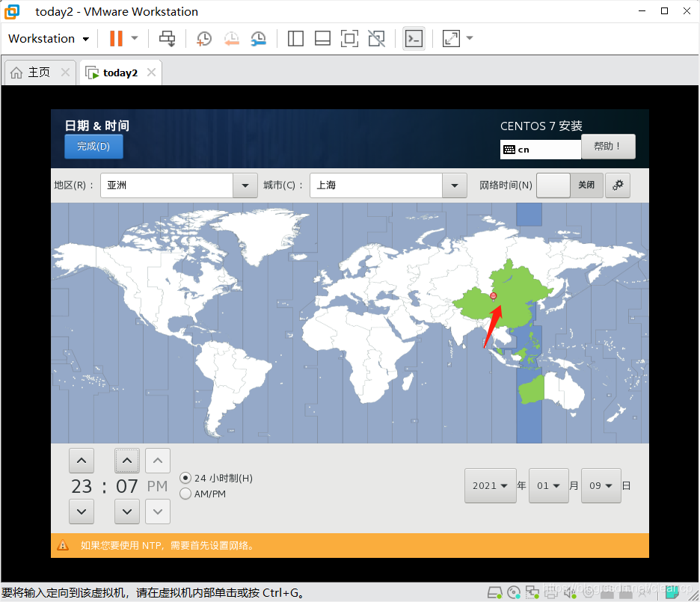Open the 地区 region dropdown showing 亚洲
Image resolution: width=700 pixels, height=602 pixels.
(x=179, y=185)
